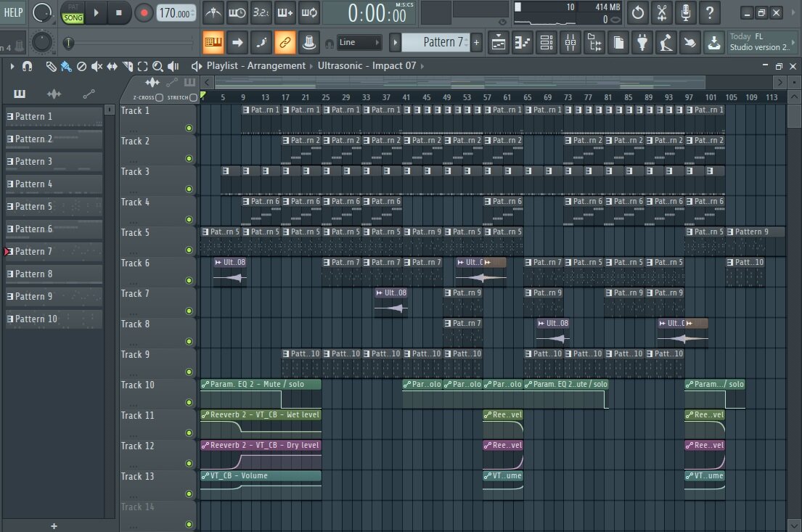The width and height of the screenshot is (802, 532).
Task: Select the Select tool dashed box icon
Action: (x=143, y=66)
